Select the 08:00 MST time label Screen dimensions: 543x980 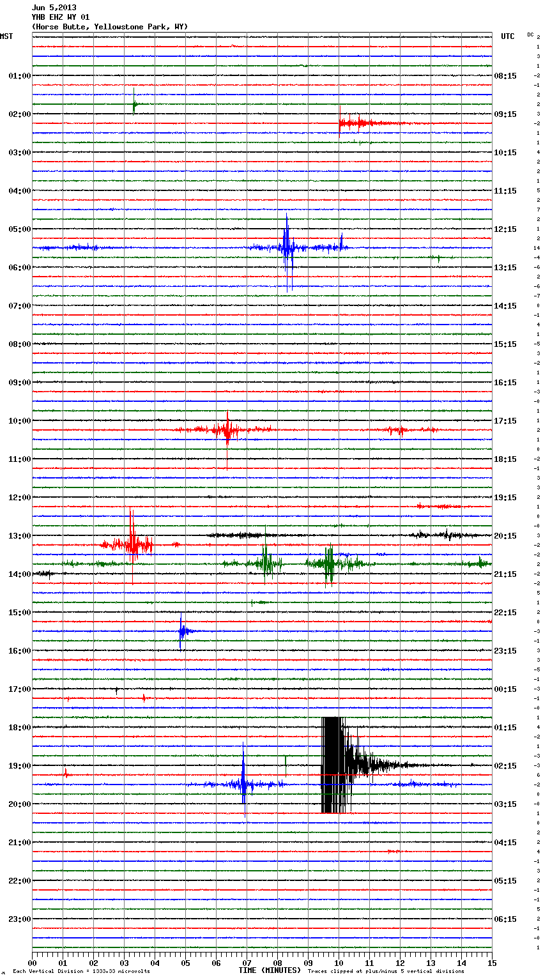(20, 344)
